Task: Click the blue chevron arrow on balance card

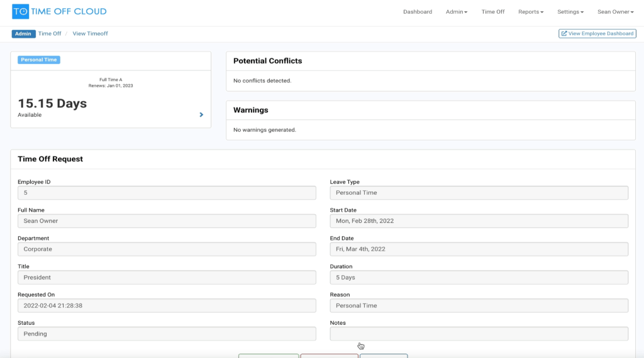Action: 201,115
